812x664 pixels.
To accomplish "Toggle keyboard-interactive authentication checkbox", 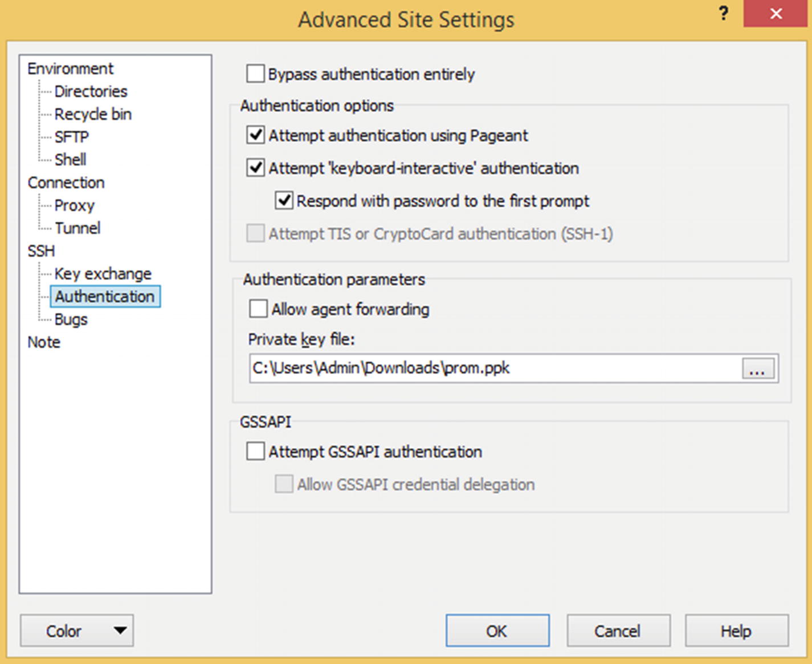I will pos(255,168).
